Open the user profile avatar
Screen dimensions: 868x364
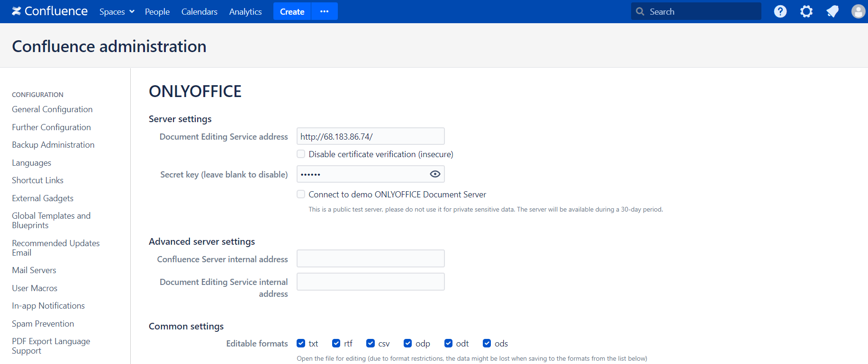tap(858, 11)
